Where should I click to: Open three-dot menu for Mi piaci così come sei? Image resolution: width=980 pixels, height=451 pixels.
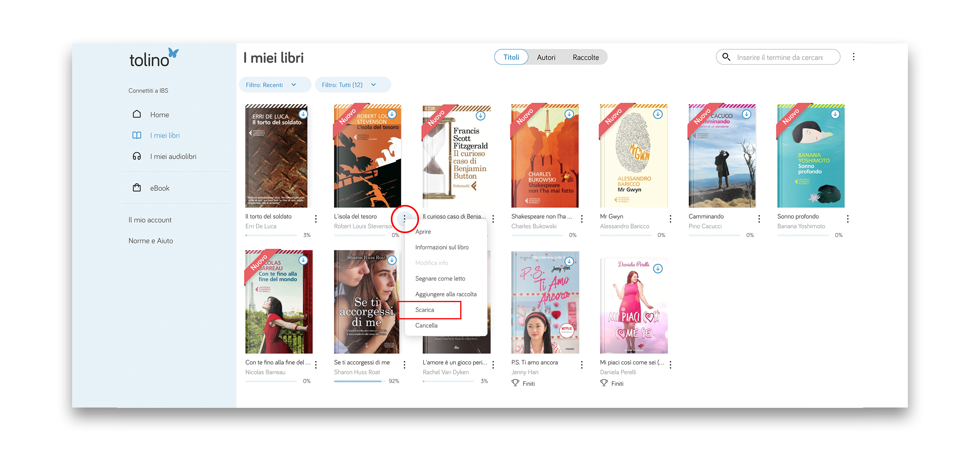670,365
